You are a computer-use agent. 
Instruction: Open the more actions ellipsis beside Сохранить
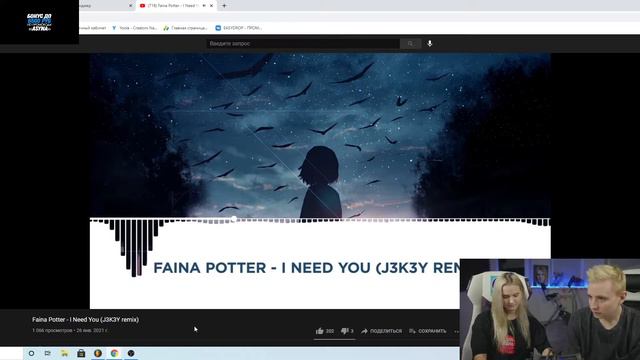457,331
